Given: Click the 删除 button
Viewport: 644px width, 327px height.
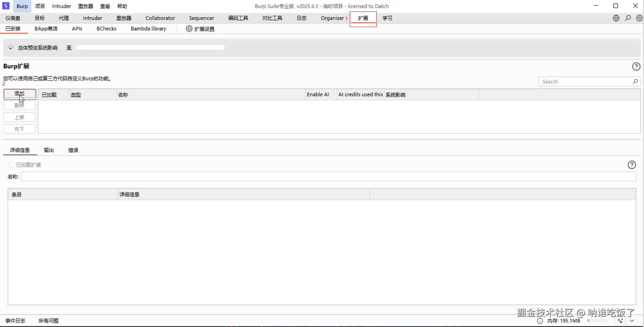Looking at the screenshot, I should tap(19, 106).
